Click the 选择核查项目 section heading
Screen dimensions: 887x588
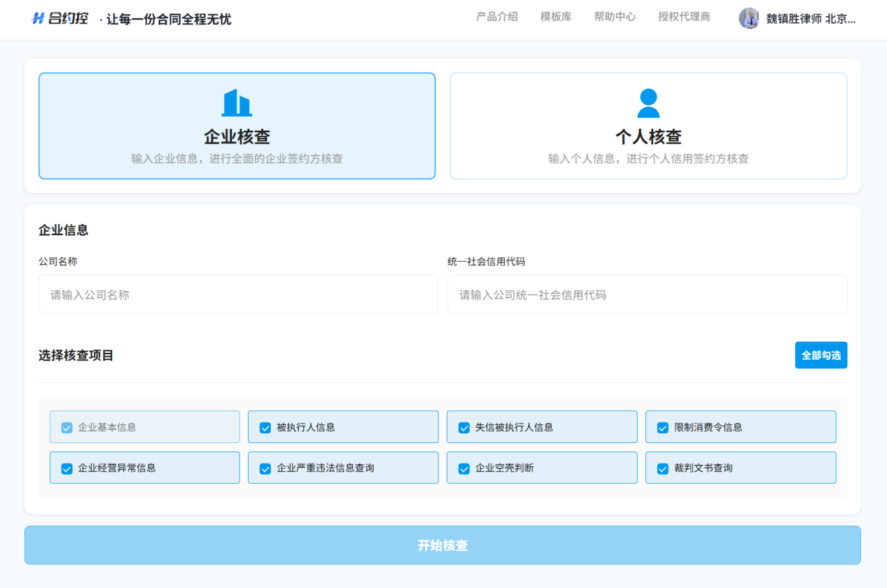click(76, 356)
